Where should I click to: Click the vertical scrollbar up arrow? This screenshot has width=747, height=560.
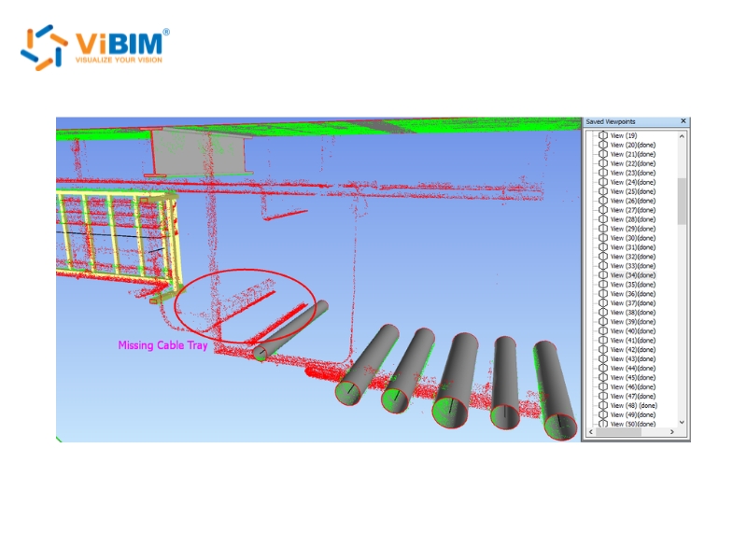tap(682, 136)
